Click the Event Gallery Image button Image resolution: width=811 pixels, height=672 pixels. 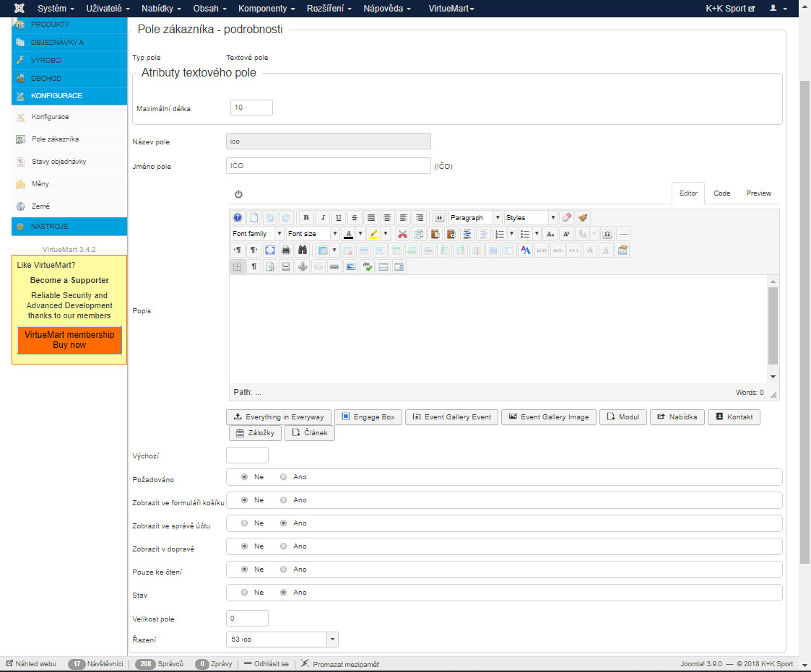point(547,417)
